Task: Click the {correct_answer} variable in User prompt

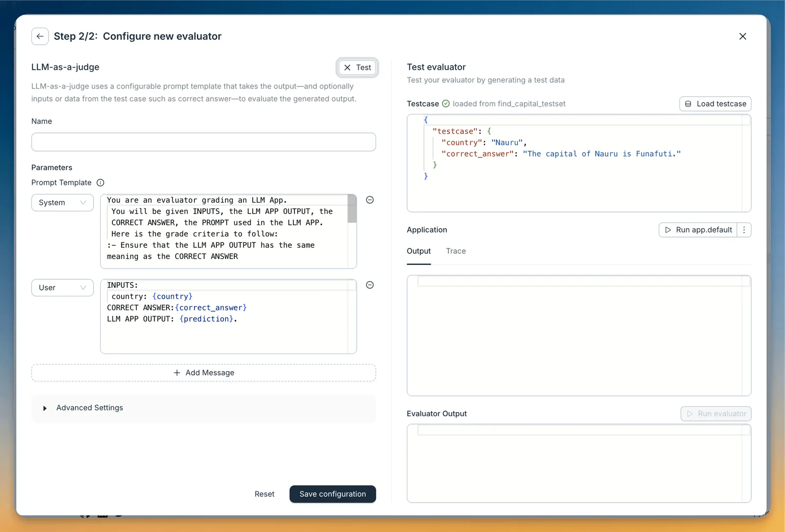Action: [211, 308]
